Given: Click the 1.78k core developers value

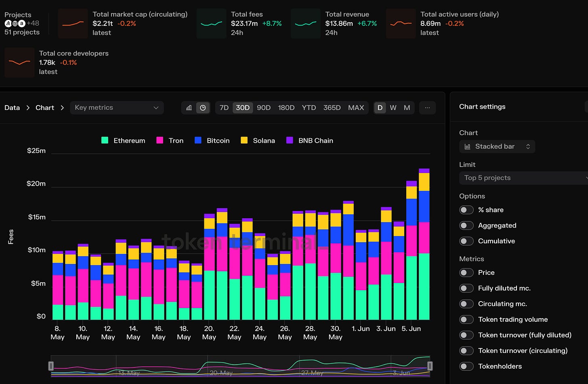Looking at the screenshot, I should 47,63.
